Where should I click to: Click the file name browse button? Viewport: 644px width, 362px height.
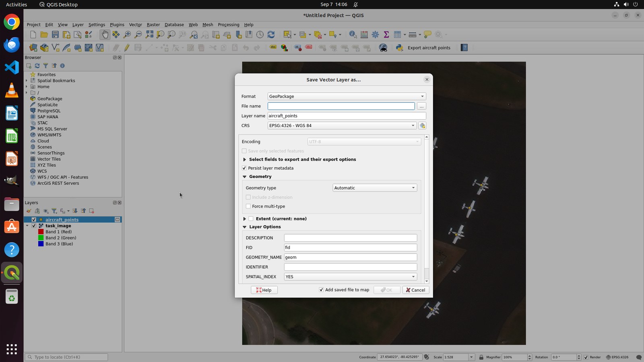[421, 106]
